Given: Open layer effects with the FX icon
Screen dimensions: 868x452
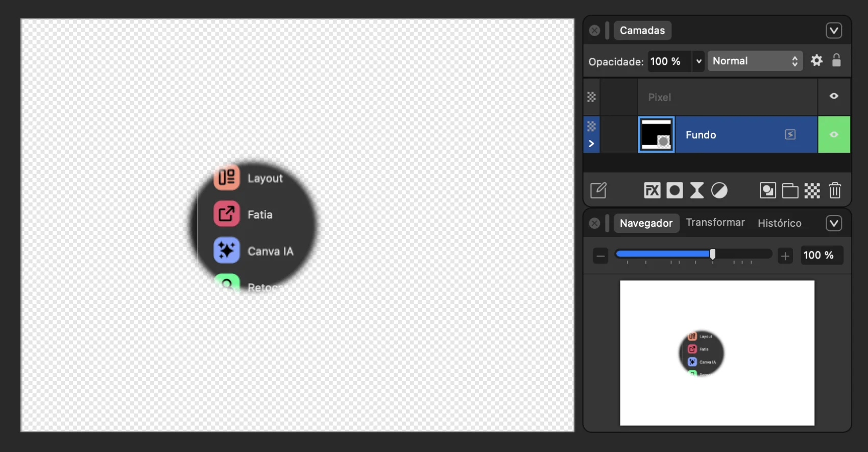Looking at the screenshot, I should [652, 191].
